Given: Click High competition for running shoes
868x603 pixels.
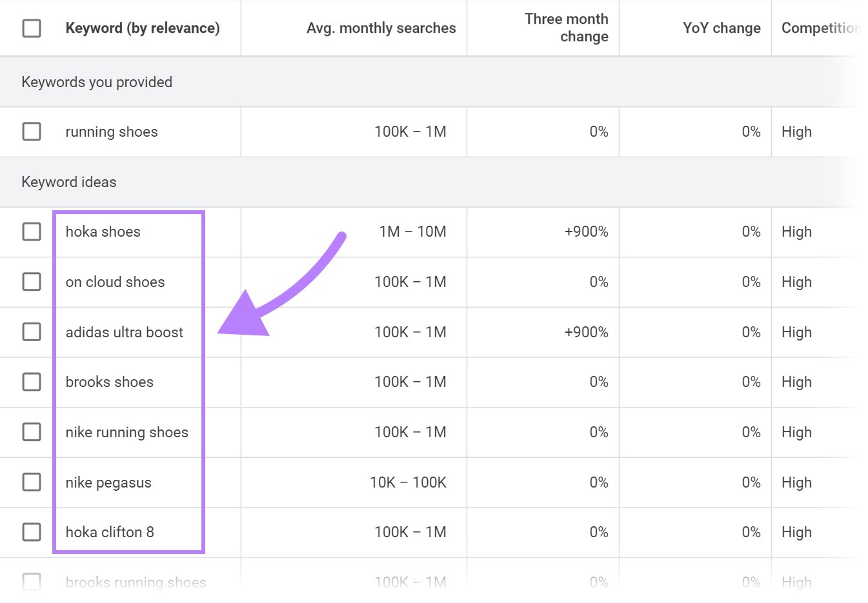Looking at the screenshot, I should pyautogui.click(x=796, y=132).
